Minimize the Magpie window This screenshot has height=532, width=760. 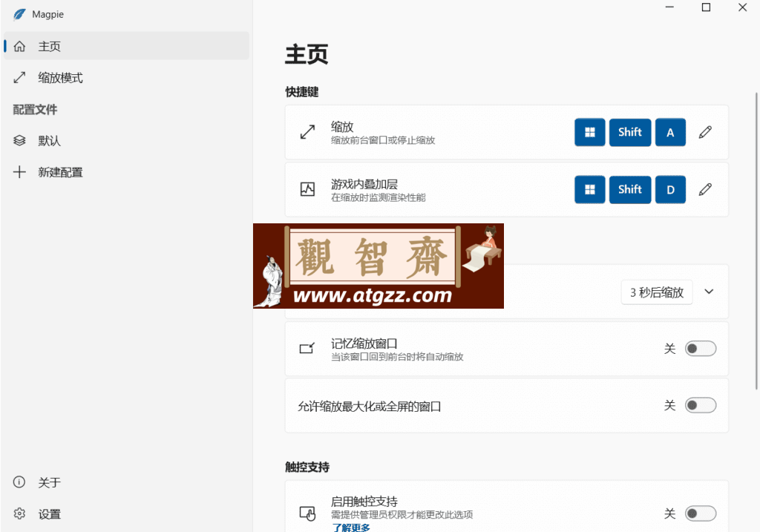click(670, 7)
